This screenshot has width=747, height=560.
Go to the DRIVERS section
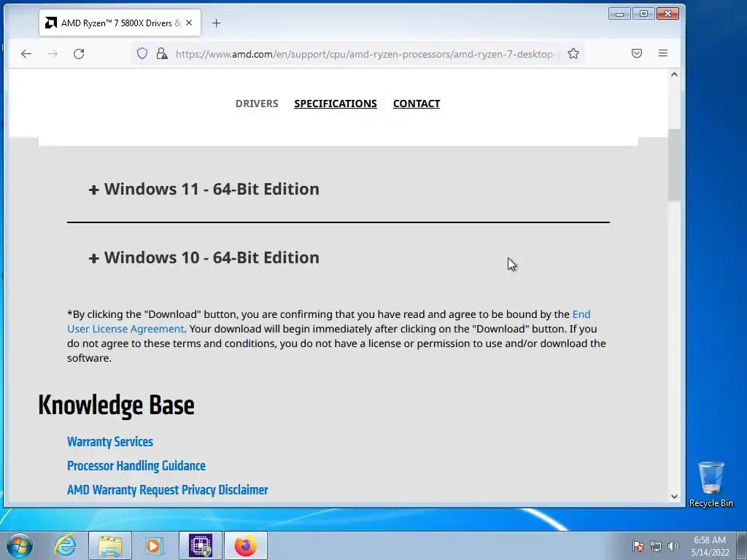point(257,104)
